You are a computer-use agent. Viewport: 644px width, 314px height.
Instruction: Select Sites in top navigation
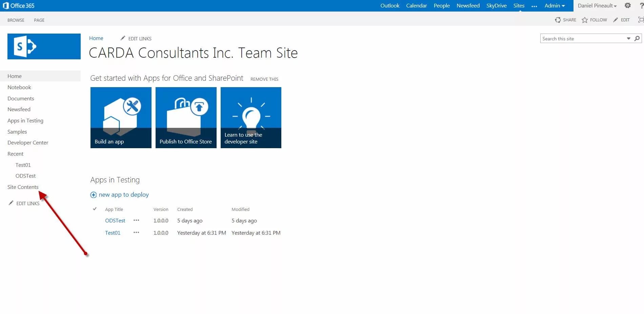pyautogui.click(x=519, y=6)
